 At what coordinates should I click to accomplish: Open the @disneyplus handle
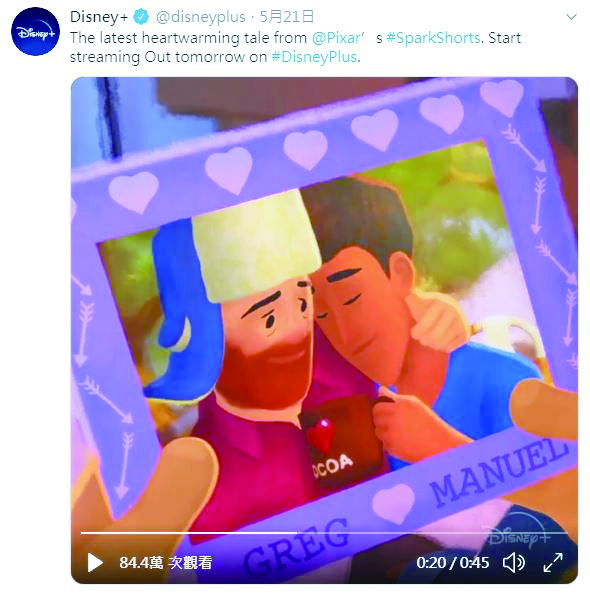(200, 17)
